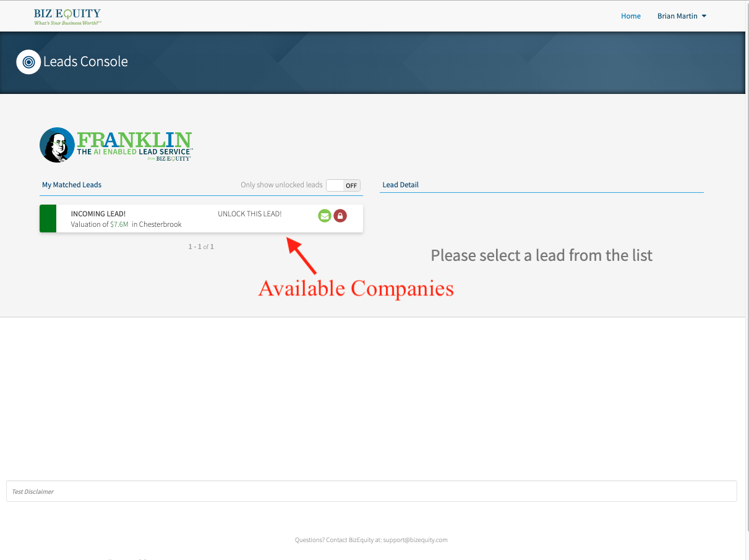Viewport: 749px width, 560px height.
Task: Click the support@bizequity.com contact text
Action: point(415,540)
